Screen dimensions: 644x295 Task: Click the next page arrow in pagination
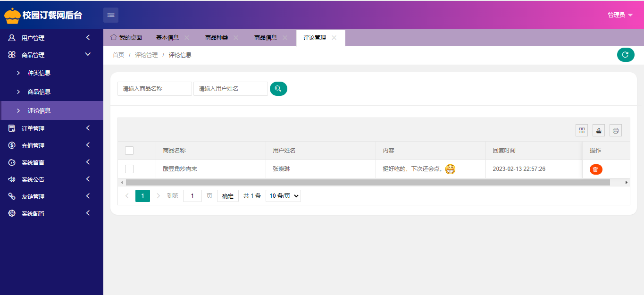pos(158,196)
